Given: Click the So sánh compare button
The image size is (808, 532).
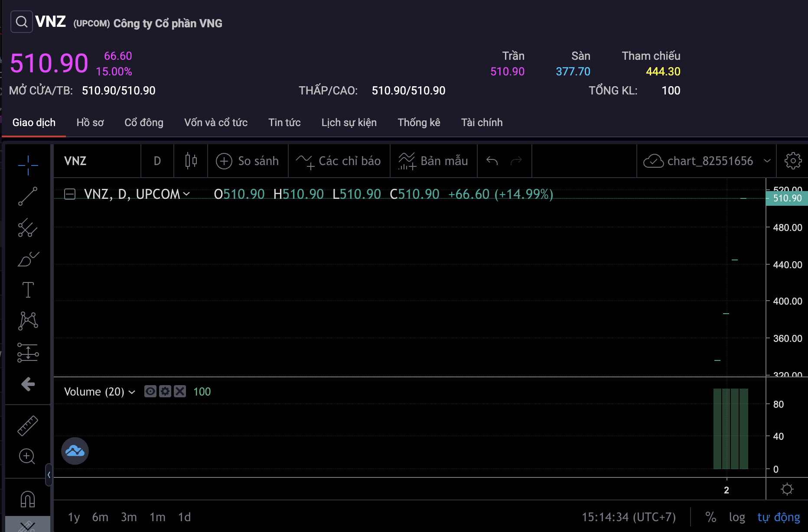Looking at the screenshot, I should click(x=248, y=161).
